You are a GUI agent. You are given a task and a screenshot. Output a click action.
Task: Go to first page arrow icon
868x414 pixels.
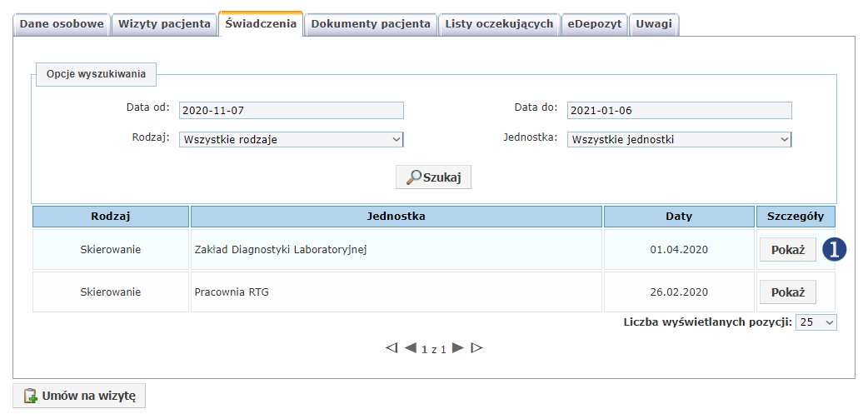click(392, 348)
